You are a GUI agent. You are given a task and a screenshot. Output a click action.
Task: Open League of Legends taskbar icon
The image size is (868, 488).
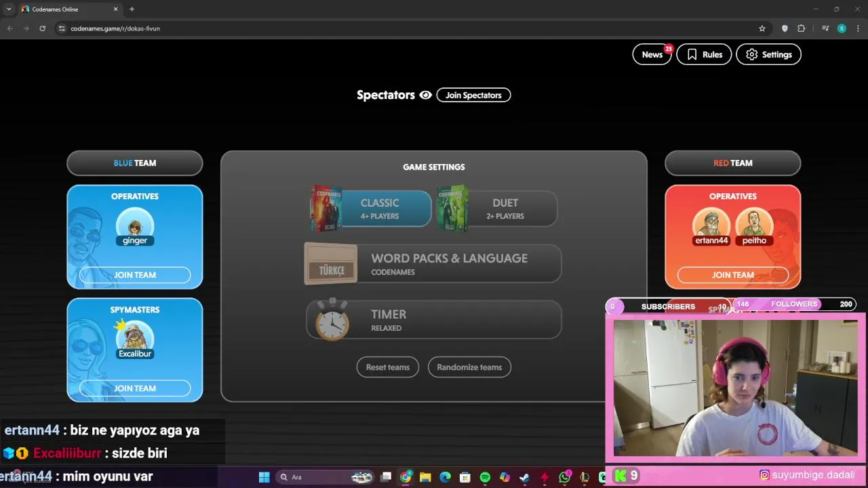[x=584, y=477]
